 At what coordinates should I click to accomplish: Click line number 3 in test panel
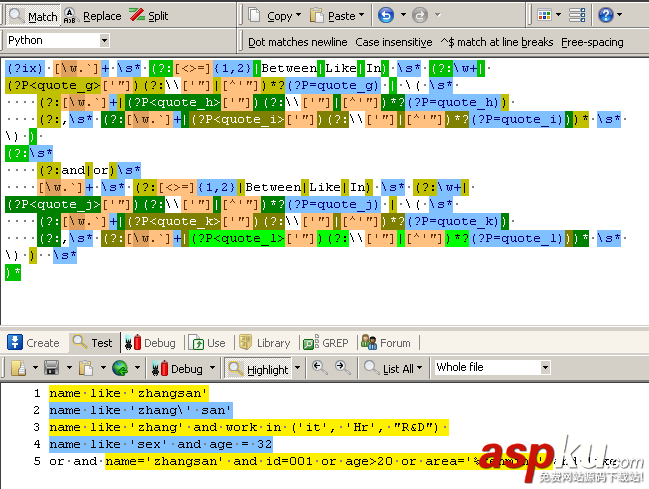pyautogui.click(x=36, y=427)
